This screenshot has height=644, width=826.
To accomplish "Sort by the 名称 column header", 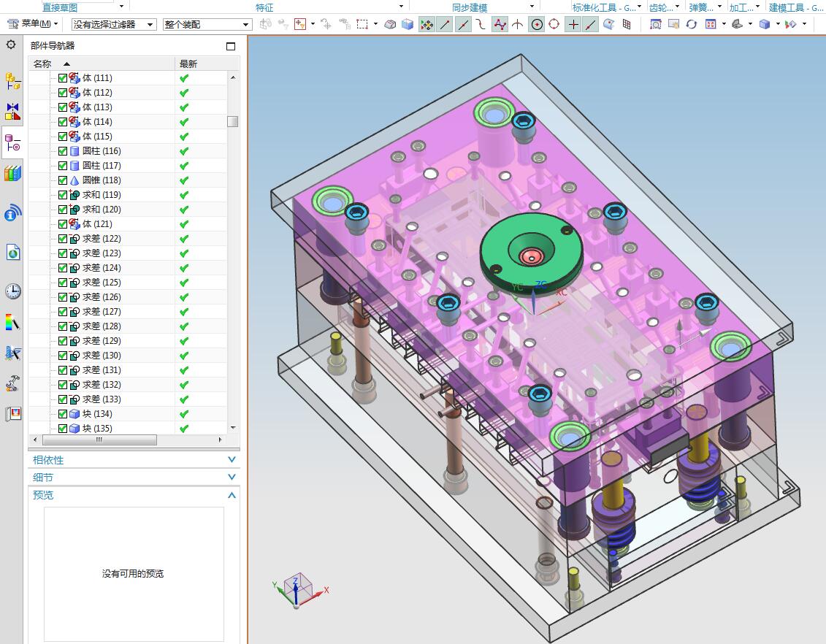I will tap(44, 64).
